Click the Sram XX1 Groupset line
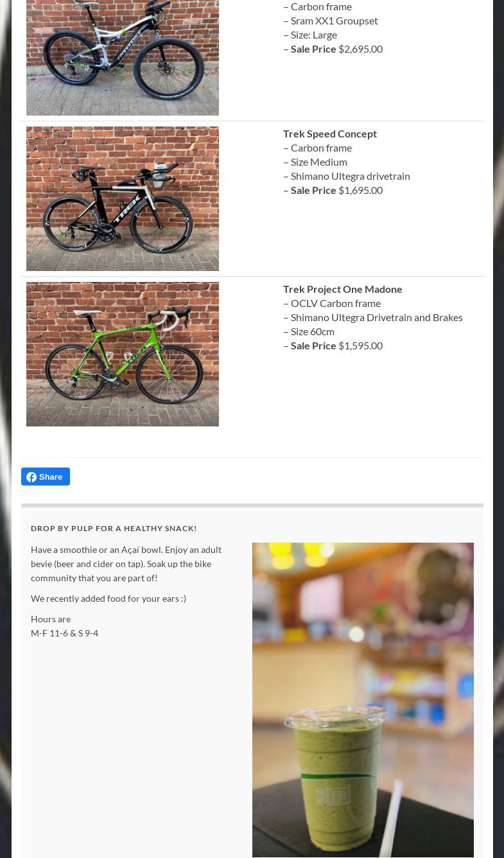 point(331,21)
